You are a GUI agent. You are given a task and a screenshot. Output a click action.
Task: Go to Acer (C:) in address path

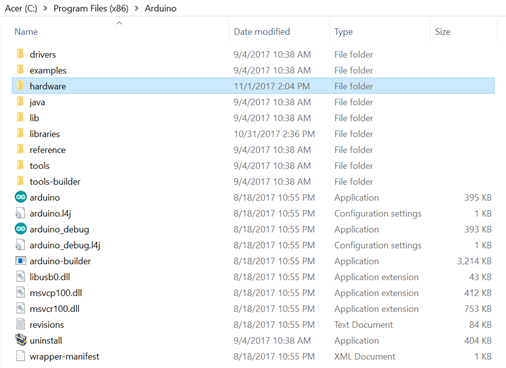(x=21, y=9)
